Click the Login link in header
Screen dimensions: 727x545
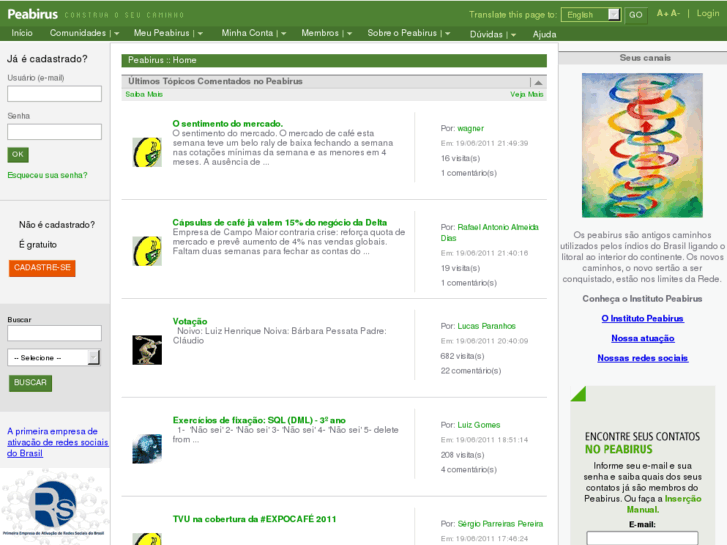[708, 13]
